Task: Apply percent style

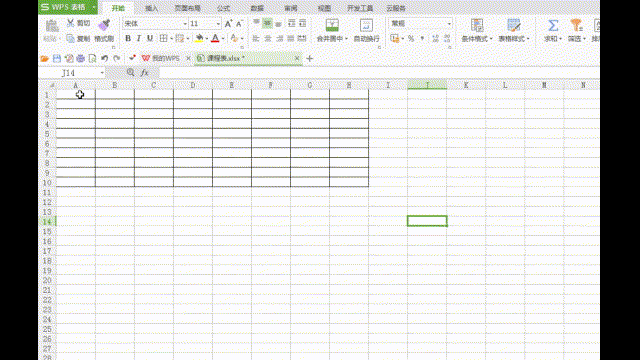Action: pos(411,38)
